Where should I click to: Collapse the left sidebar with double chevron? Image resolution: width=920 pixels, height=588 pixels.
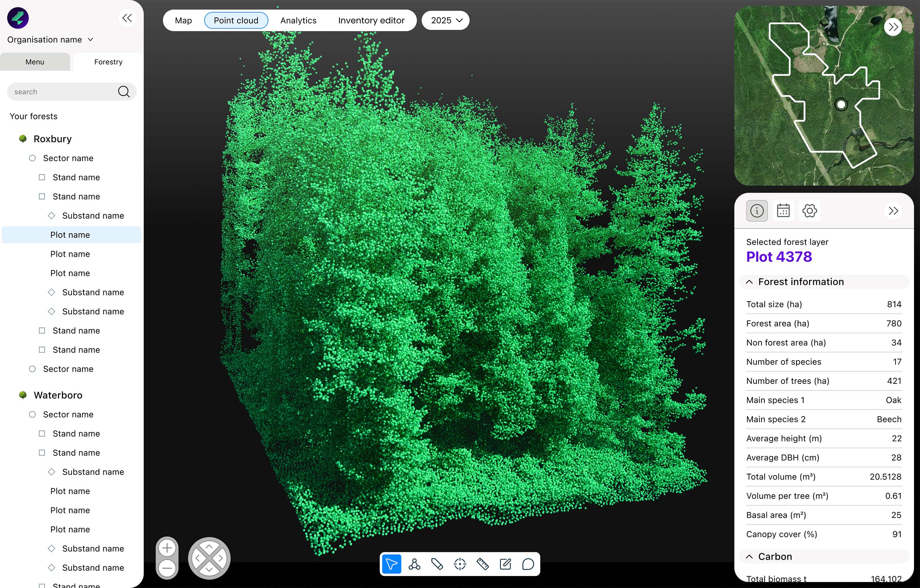[x=127, y=18]
